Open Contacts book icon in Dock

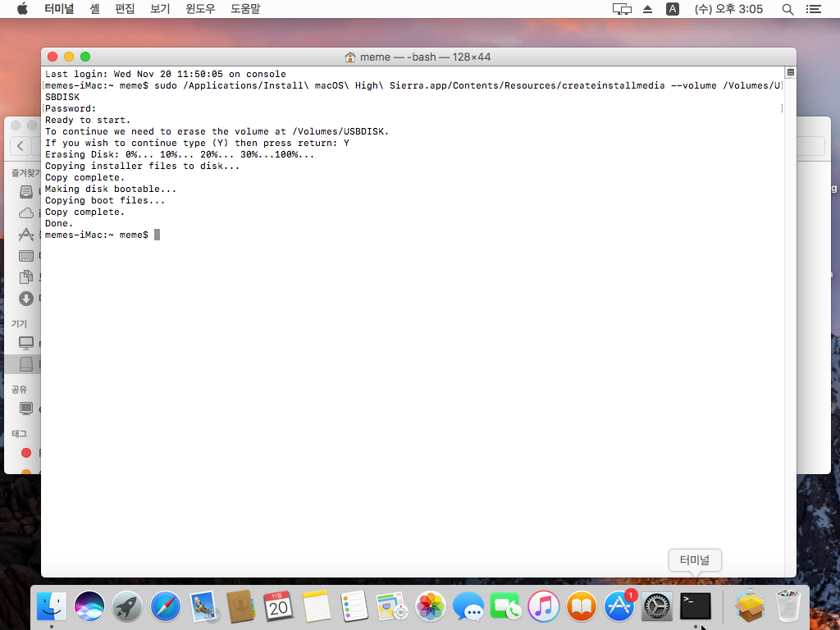point(240,606)
